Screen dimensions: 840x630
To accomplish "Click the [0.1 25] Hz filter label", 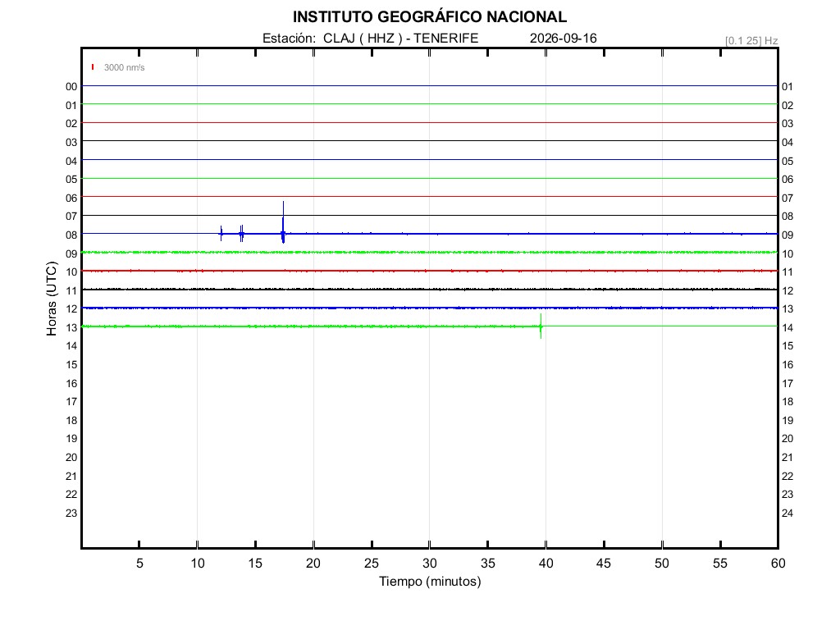I will tap(751, 41).
